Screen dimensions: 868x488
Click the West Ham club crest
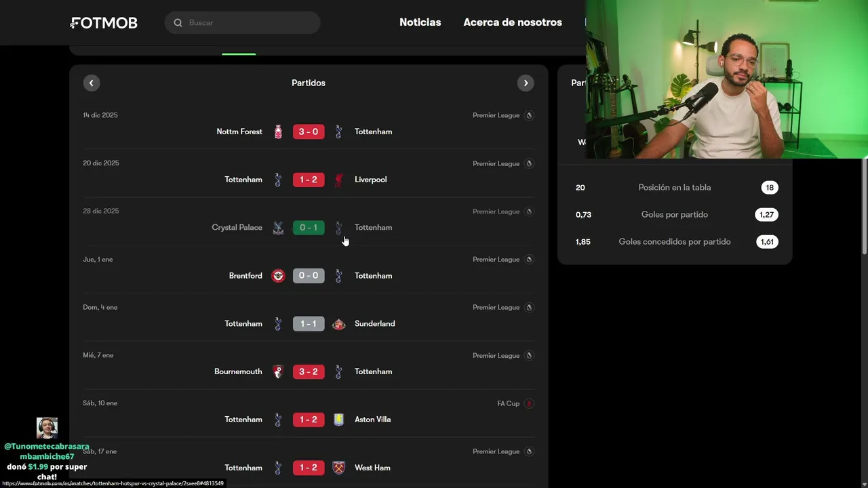[x=338, y=468]
